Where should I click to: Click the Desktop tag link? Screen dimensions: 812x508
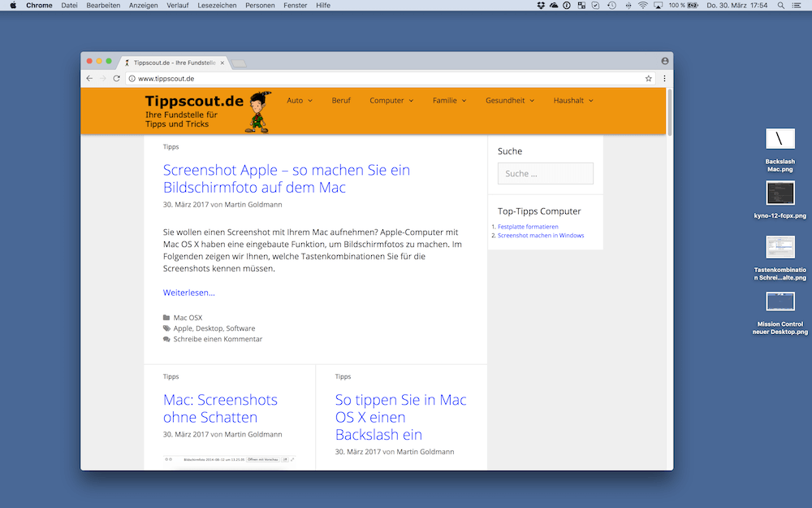209,328
